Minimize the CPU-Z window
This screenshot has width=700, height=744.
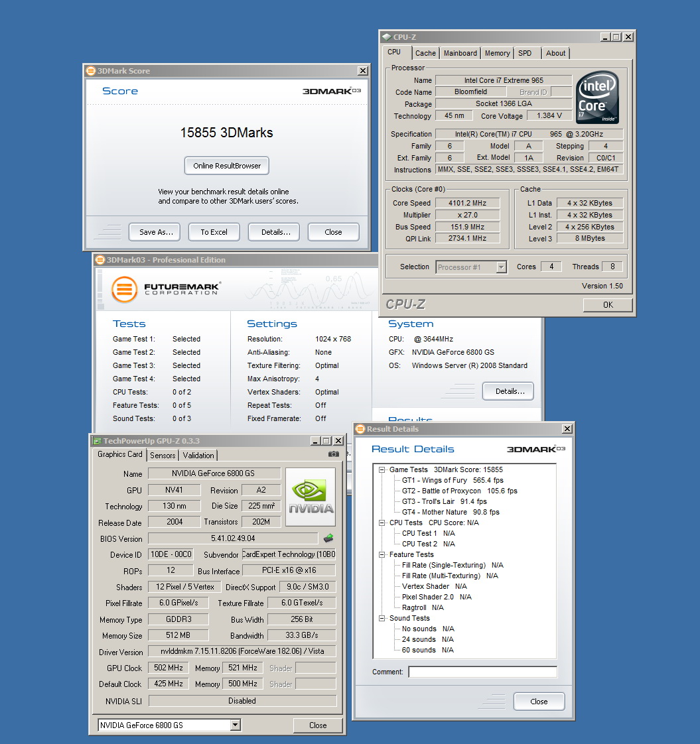605,37
